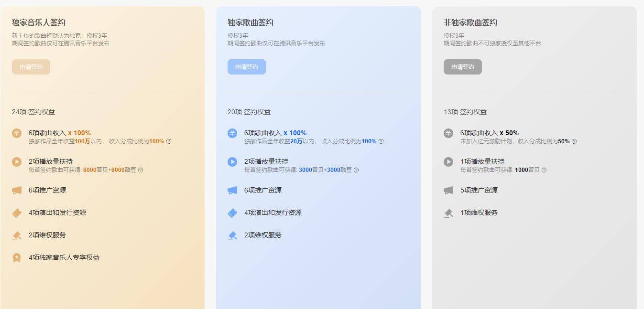Click the gray yen icon beside x 50%

point(448,133)
